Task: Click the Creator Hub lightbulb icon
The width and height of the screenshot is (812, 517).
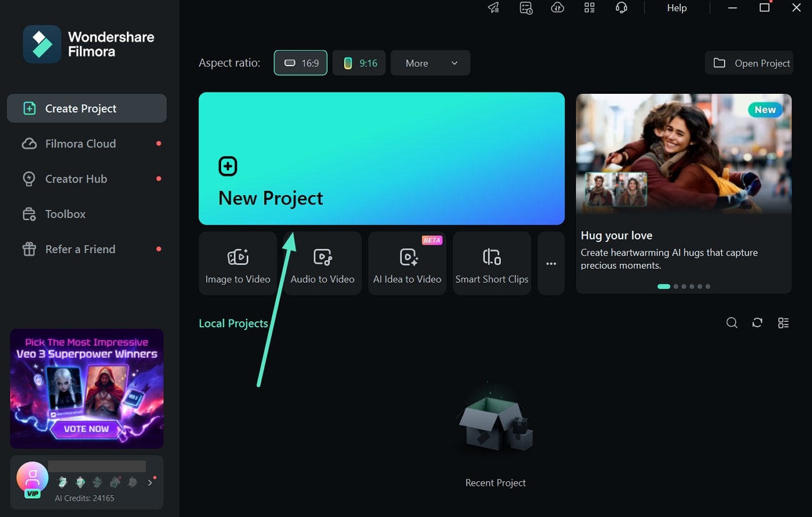Action: coord(29,179)
